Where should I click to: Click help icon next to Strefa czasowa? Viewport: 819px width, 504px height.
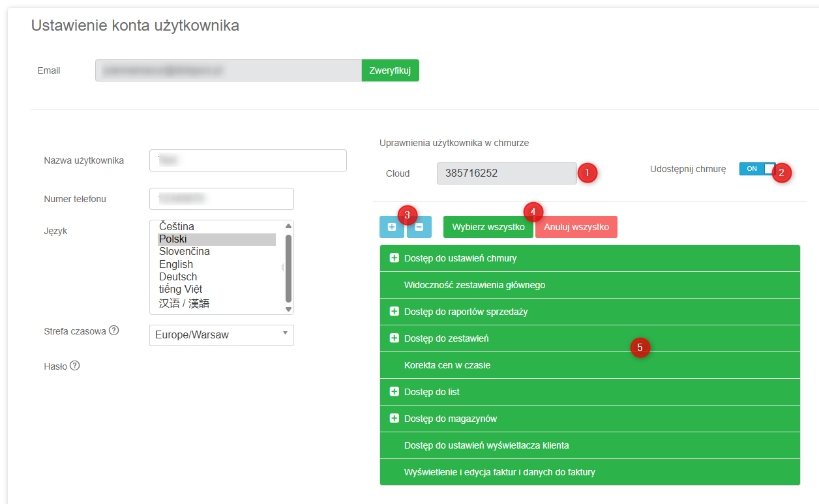coord(114,331)
